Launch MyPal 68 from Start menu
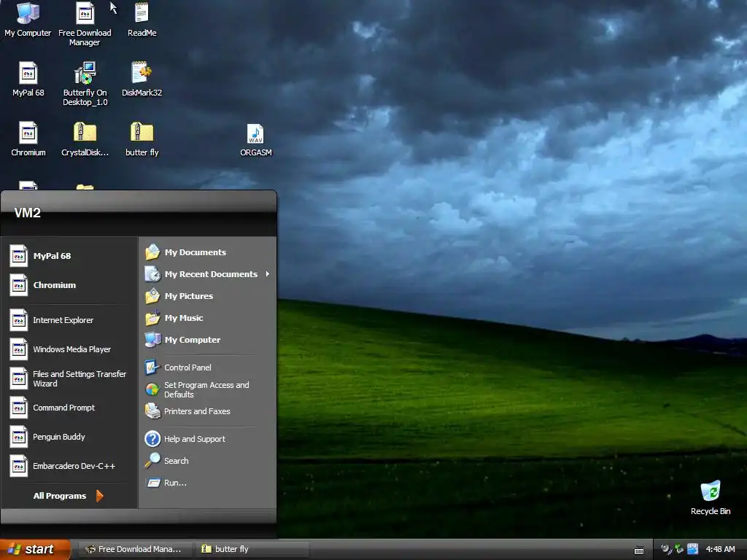 coord(69,256)
